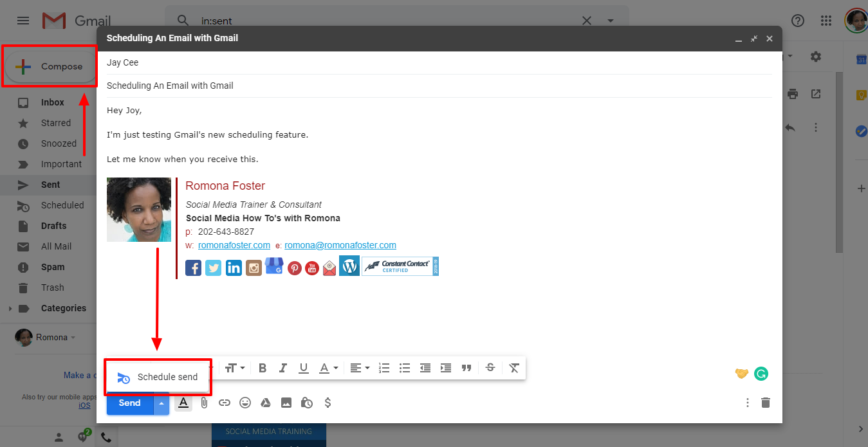Viewport: 868px width, 447px height.
Task: Remove formatting from selected text
Action: (513, 368)
